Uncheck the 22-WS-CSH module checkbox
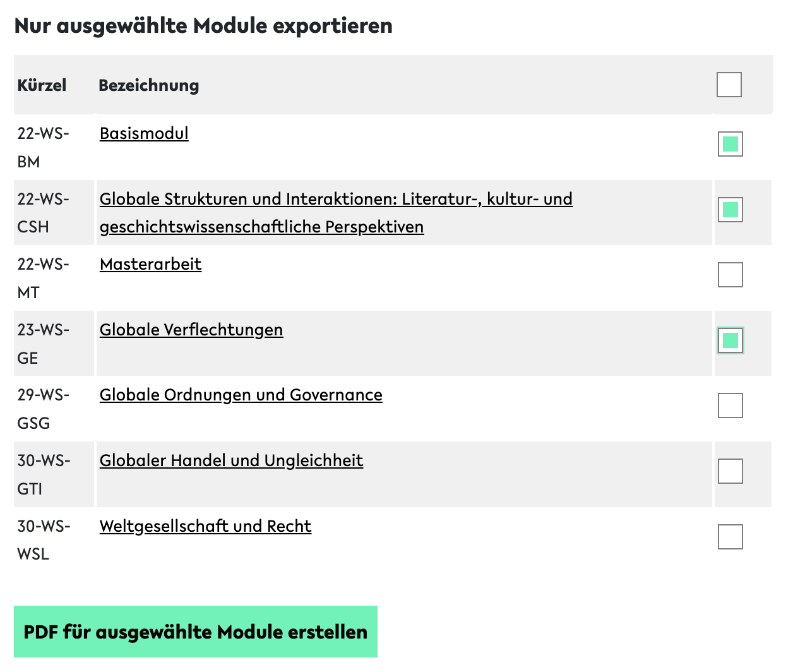 tap(730, 210)
